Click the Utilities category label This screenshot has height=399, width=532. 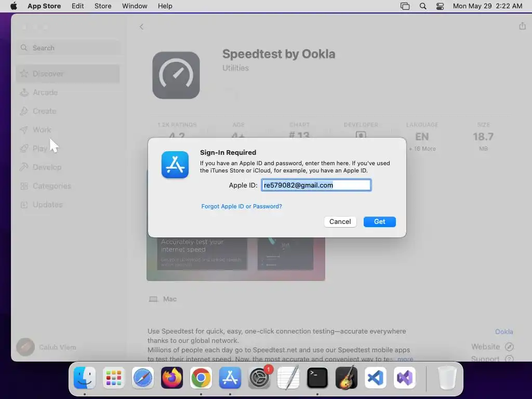[x=235, y=68]
